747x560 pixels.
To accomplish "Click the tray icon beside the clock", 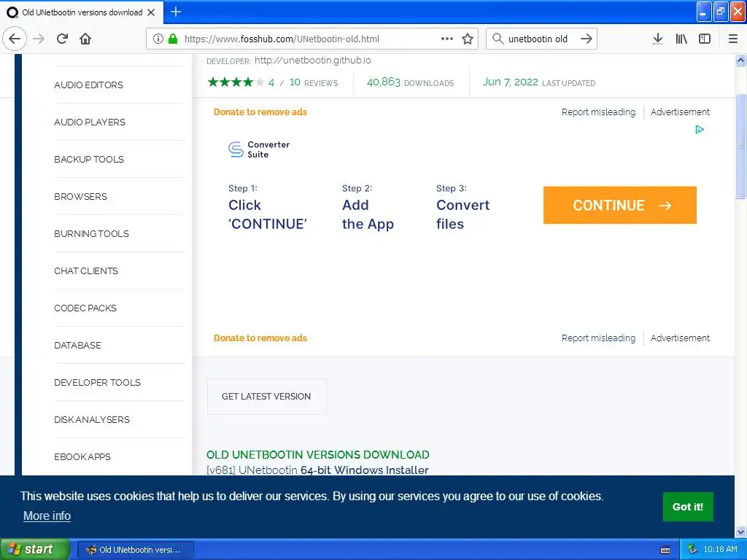I will 693,550.
